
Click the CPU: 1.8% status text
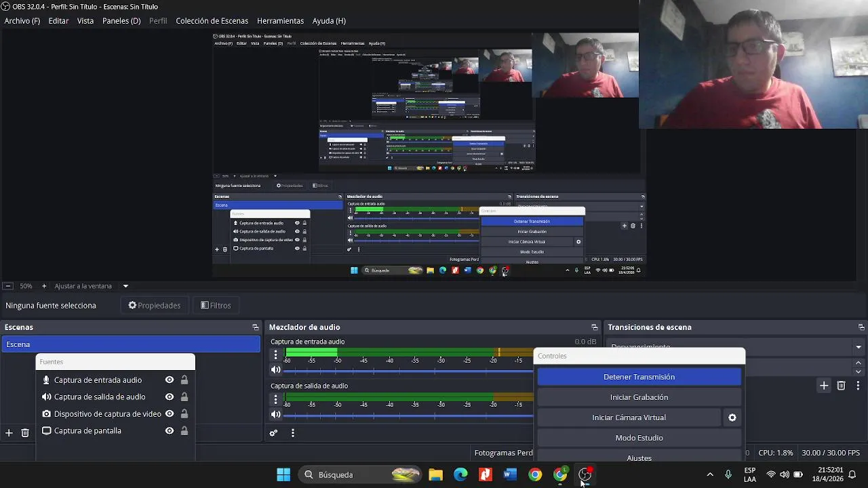coord(776,453)
